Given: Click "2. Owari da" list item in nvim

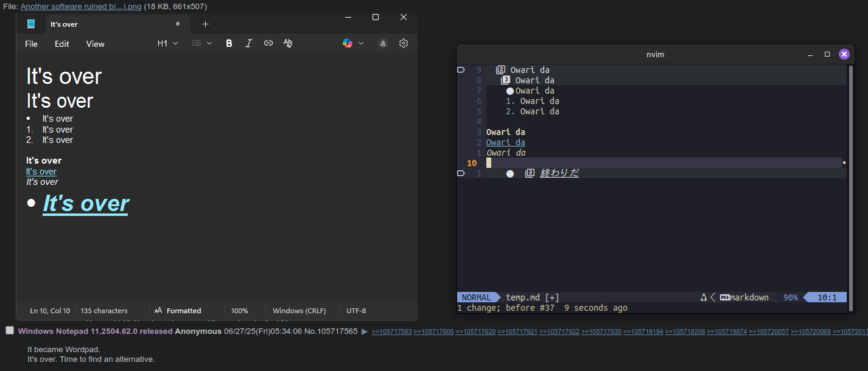Looking at the screenshot, I should (x=532, y=111).
